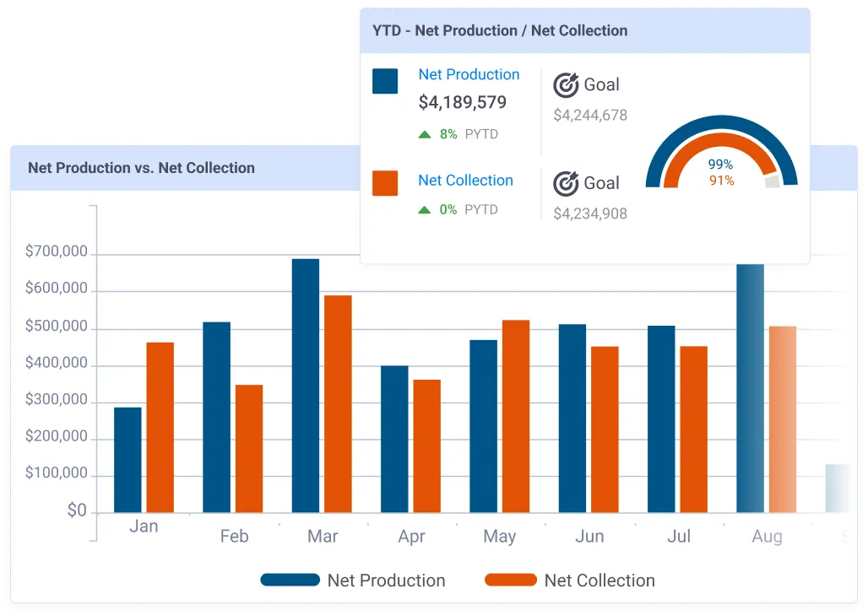Click the $300,000 axis label
Screen dimensions: 868x616
pos(57,399)
